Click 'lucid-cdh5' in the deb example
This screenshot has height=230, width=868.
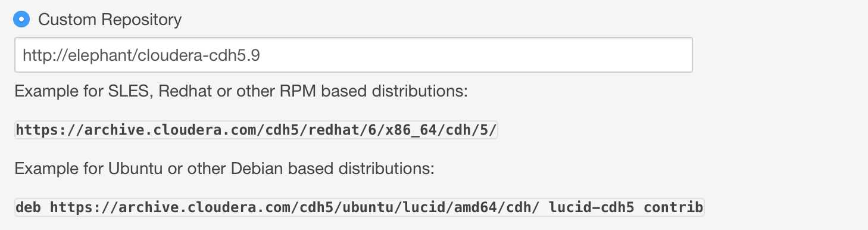coord(592,207)
